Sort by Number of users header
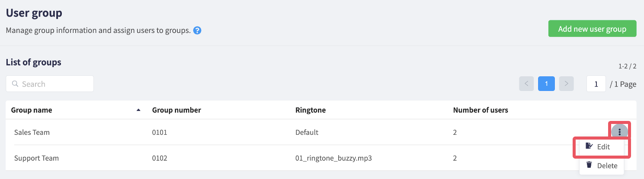This screenshot has height=179, width=644. (481, 110)
